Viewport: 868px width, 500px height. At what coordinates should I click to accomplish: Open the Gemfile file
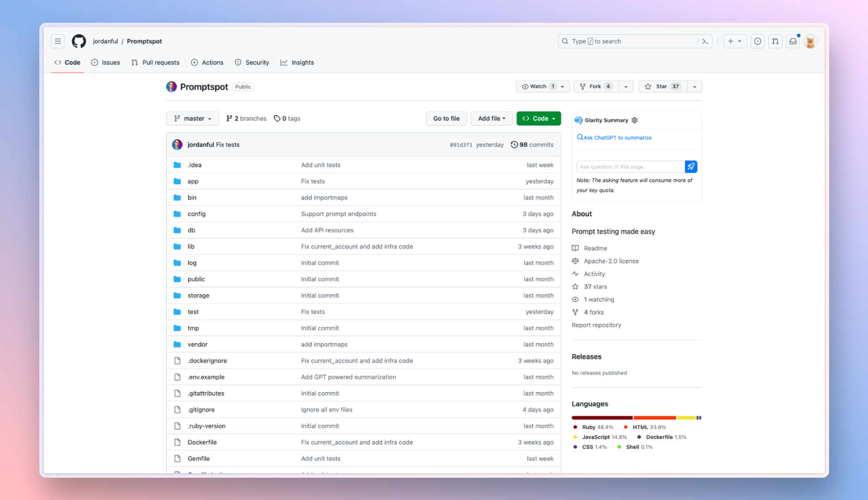point(198,459)
